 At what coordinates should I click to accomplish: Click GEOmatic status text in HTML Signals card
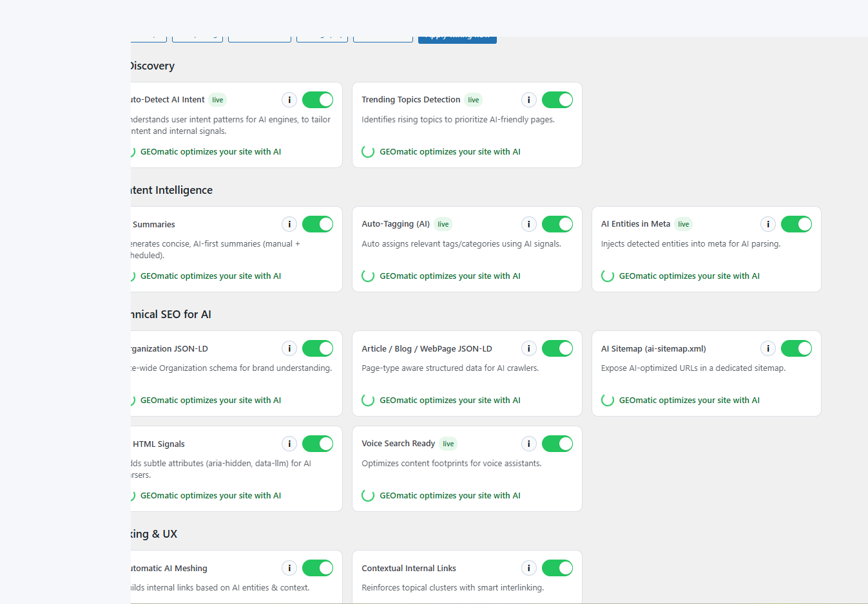211,496
